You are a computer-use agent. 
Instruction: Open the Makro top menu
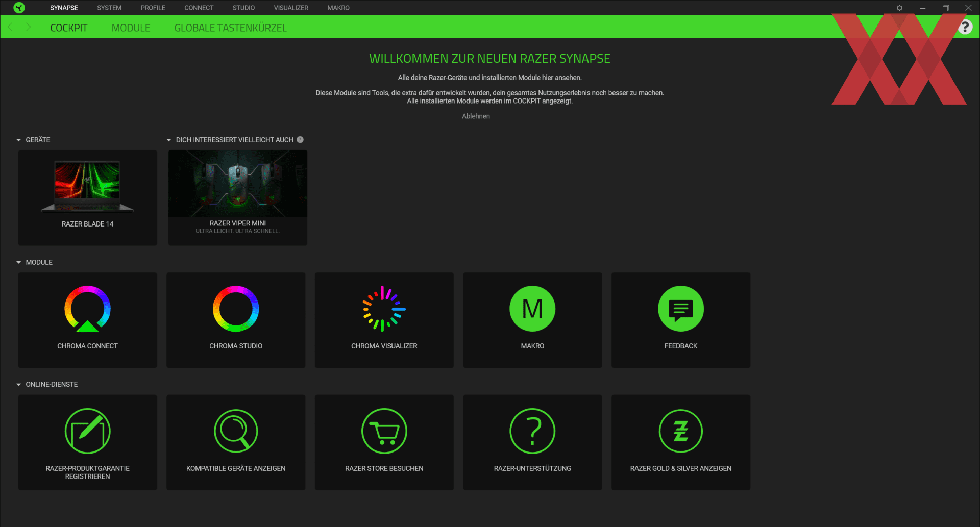pos(338,8)
